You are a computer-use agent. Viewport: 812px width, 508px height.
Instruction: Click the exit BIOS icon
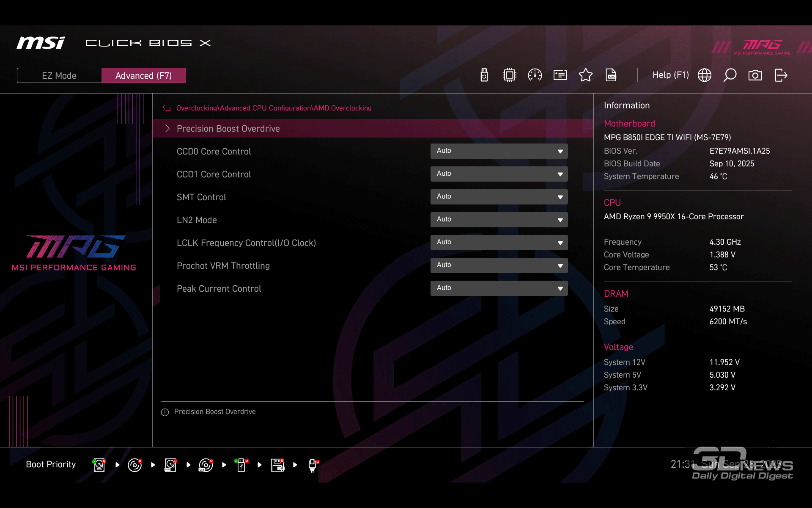(x=781, y=75)
